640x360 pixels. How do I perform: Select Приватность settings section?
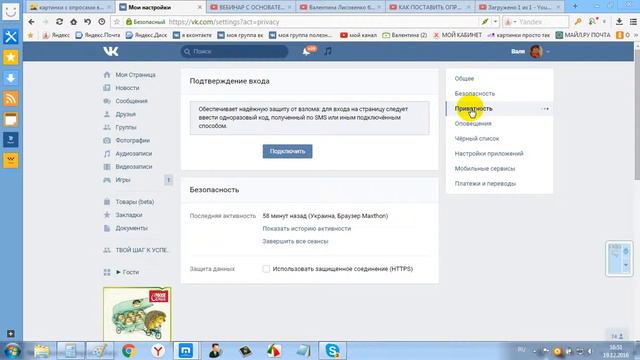(x=473, y=109)
